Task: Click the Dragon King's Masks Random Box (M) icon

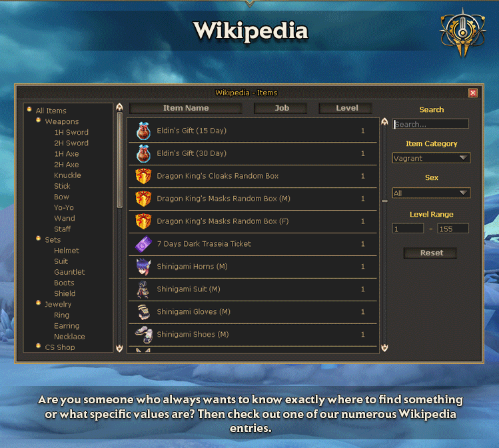Action: coord(143,199)
